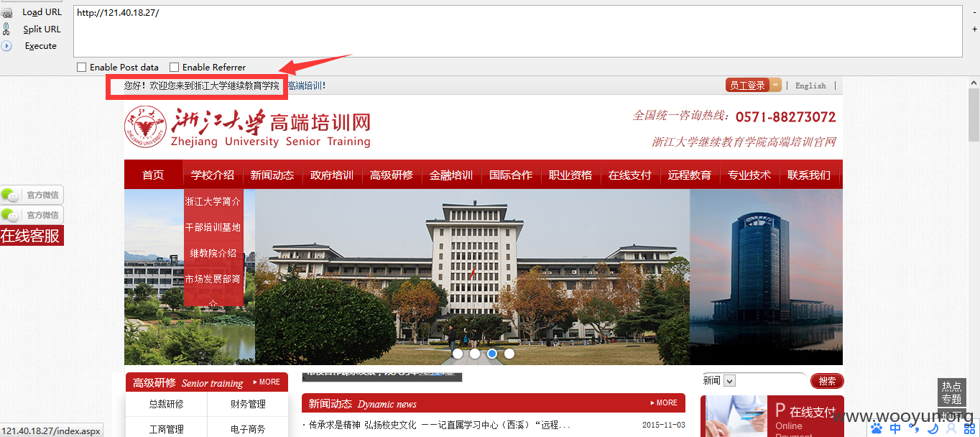Screen dimensions: 980x437
Task: Open 联系我们 navigation menu
Action: [809, 175]
